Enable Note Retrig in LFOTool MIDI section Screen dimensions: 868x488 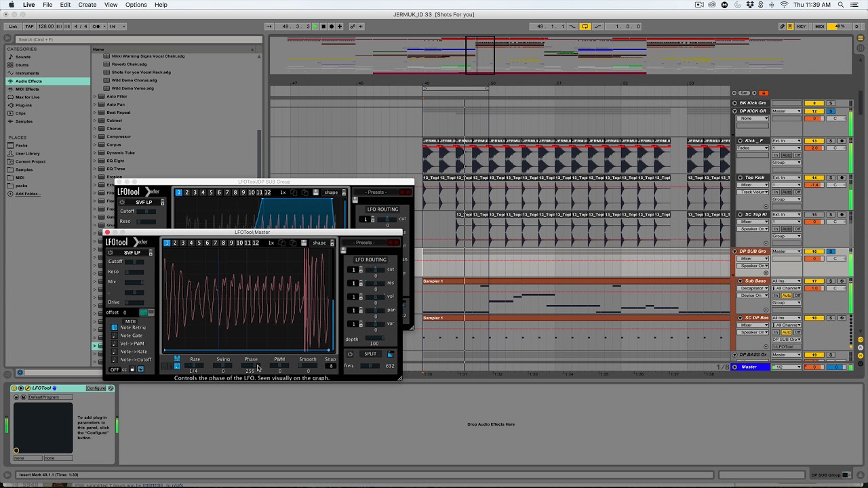point(114,327)
